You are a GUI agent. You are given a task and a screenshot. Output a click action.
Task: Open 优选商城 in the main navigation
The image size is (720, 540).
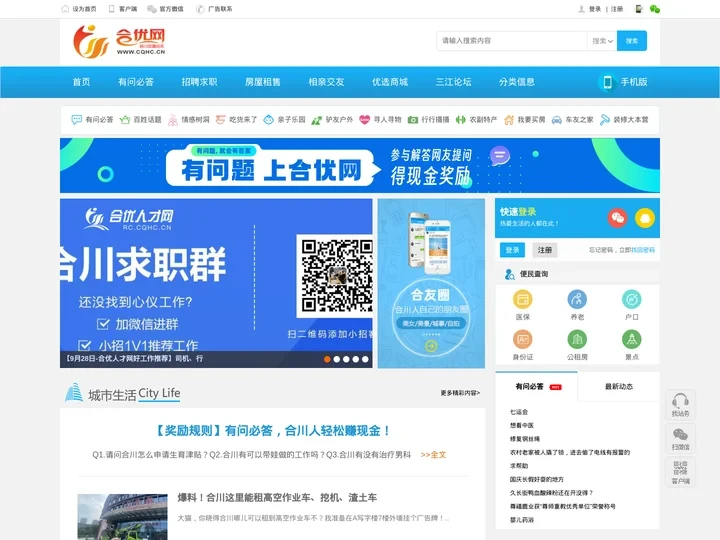(x=390, y=82)
